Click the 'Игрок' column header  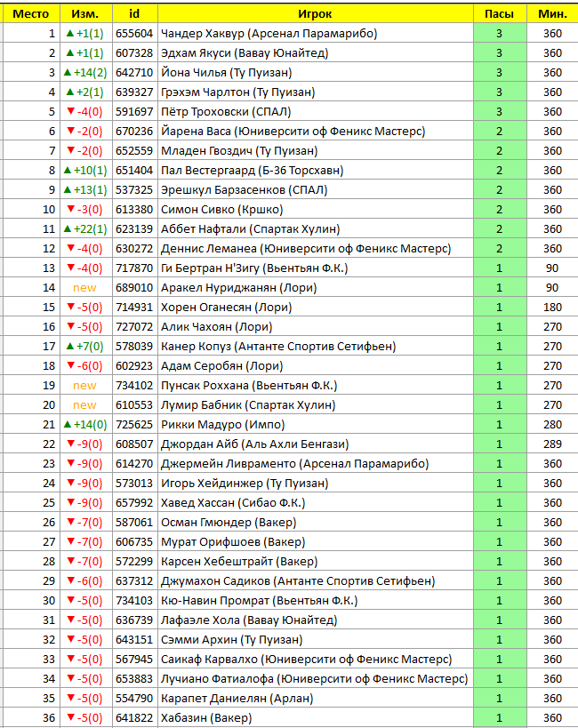coord(315,14)
